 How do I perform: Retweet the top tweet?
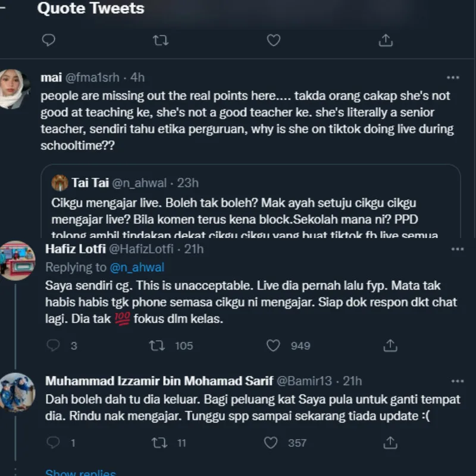[161, 40]
